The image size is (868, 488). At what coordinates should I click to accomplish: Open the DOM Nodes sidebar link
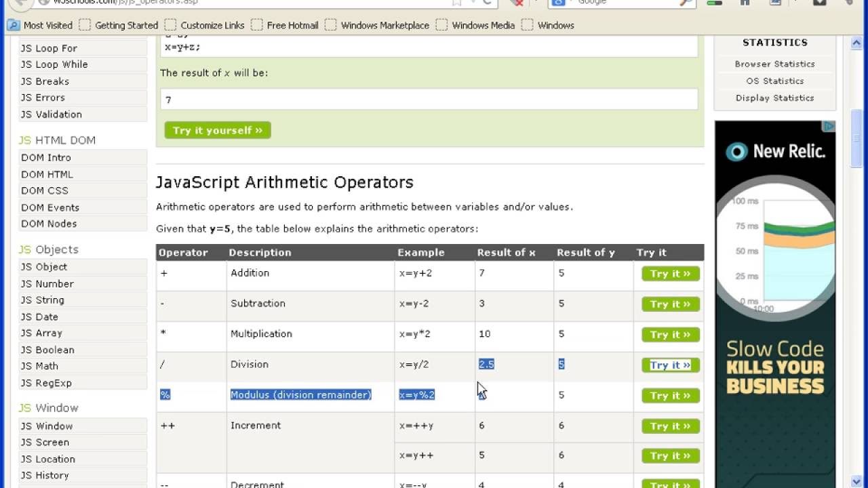click(x=83, y=224)
